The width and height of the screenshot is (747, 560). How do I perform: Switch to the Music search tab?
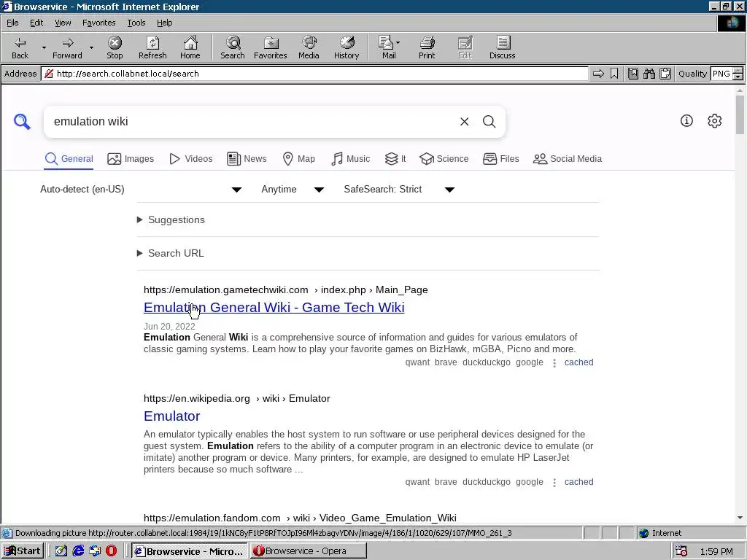pyautogui.click(x=350, y=159)
